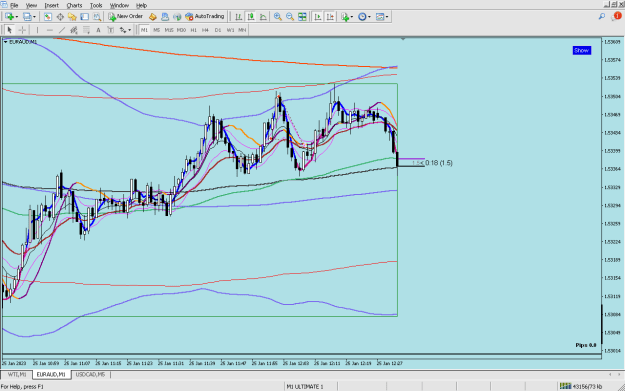Image resolution: width=625 pixels, height=391 pixels.
Task: Click the Tile Windows icon
Action: pyautogui.click(x=303, y=17)
